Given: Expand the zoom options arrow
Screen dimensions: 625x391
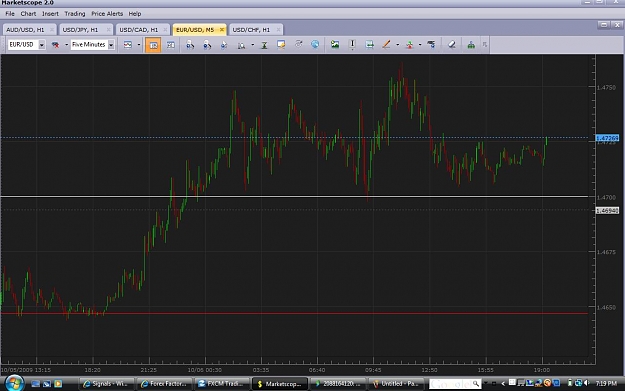Looking at the screenshot, I should tap(252, 45).
